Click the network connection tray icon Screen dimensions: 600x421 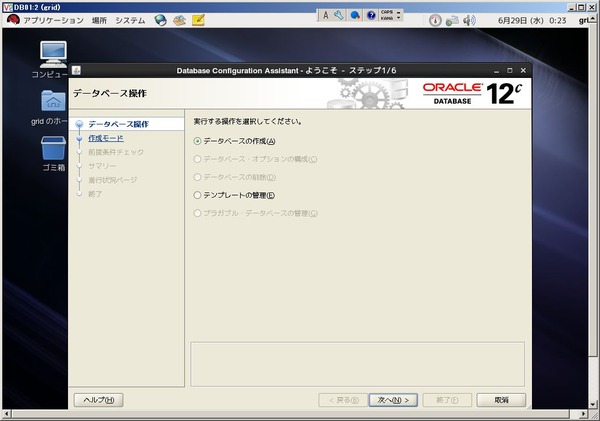[452, 20]
